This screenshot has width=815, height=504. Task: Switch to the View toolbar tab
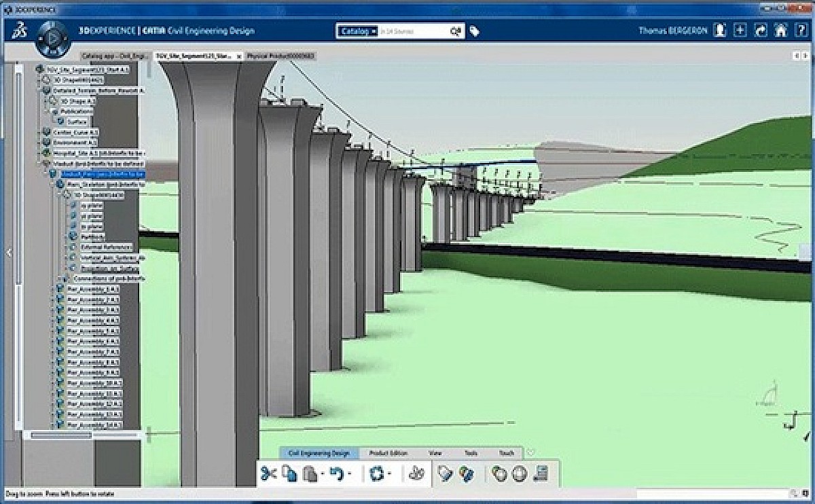click(x=435, y=453)
